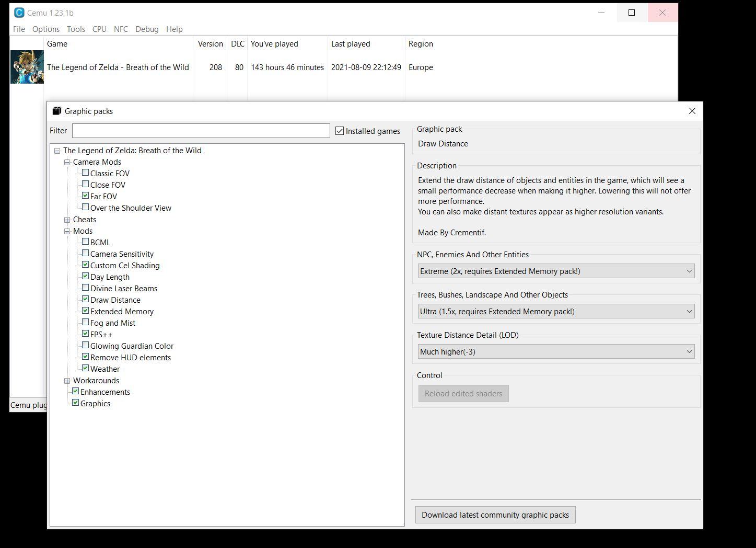This screenshot has width=756, height=548.
Task: Collapse the Mods tree node
Action: click(67, 231)
